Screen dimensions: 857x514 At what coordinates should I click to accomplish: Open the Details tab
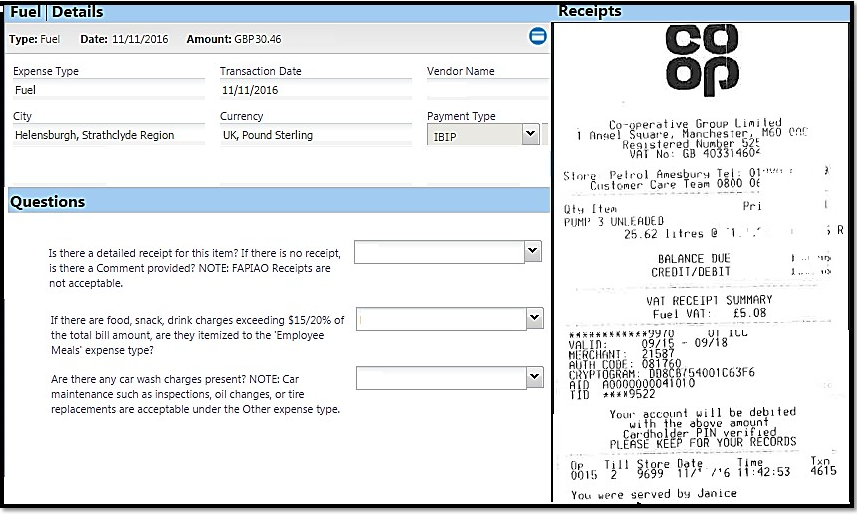78,12
